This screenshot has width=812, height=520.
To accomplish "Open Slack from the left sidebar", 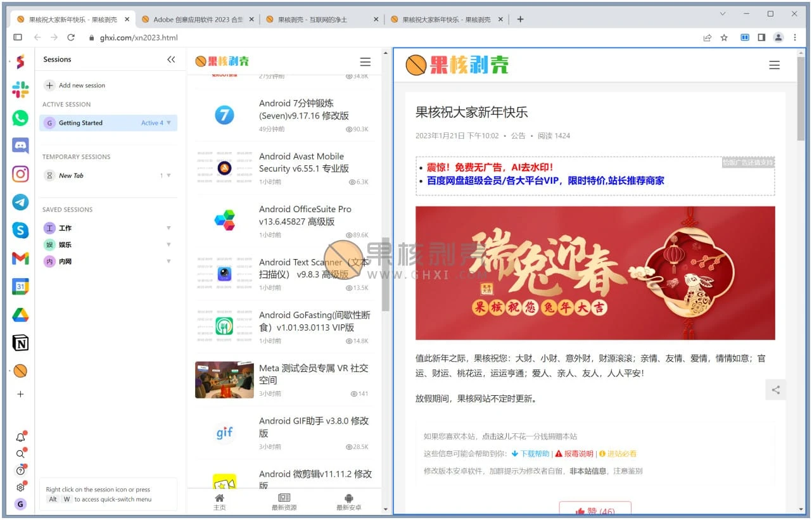I will pos(20,89).
